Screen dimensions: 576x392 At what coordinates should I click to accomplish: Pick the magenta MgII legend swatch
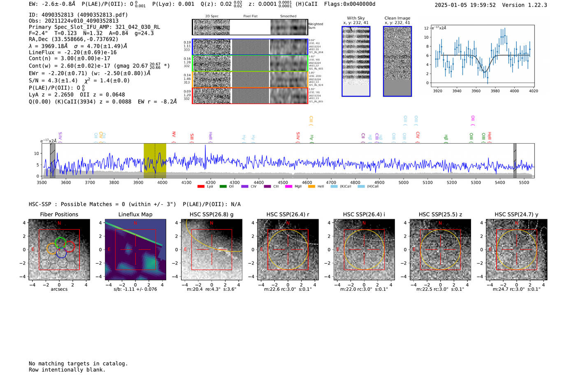click(x=289, y=187)
